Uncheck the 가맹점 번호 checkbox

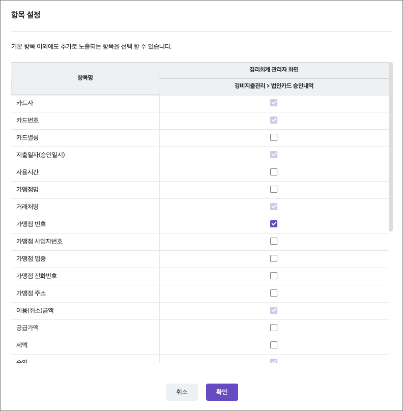[x=274, y=224]
